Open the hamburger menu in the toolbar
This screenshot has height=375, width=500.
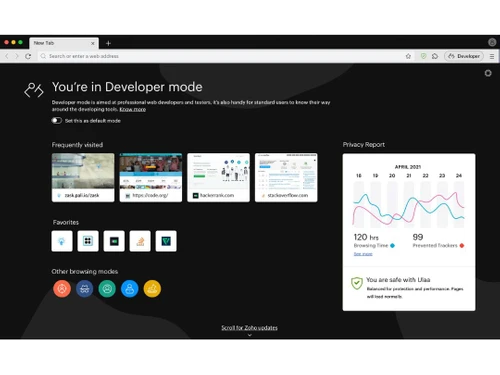(x=492, y=56)
